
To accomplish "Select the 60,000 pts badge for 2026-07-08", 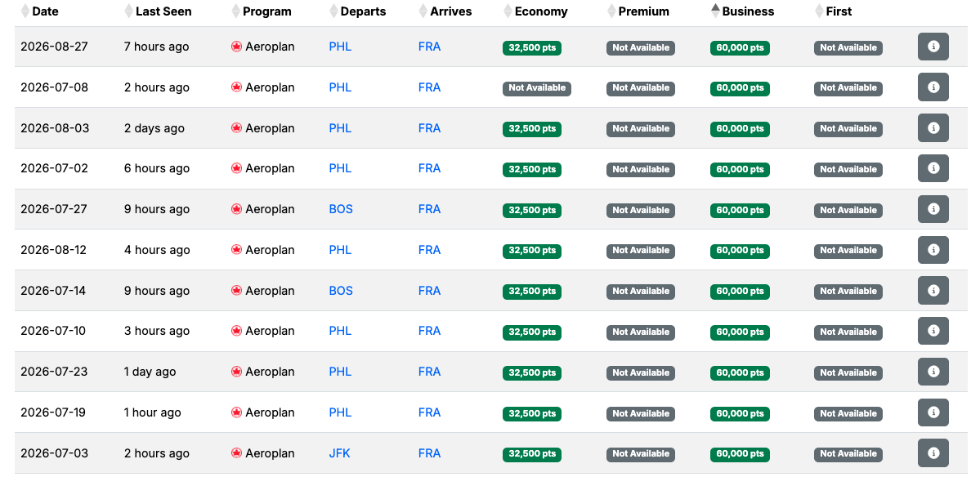I will click(740, 88).
